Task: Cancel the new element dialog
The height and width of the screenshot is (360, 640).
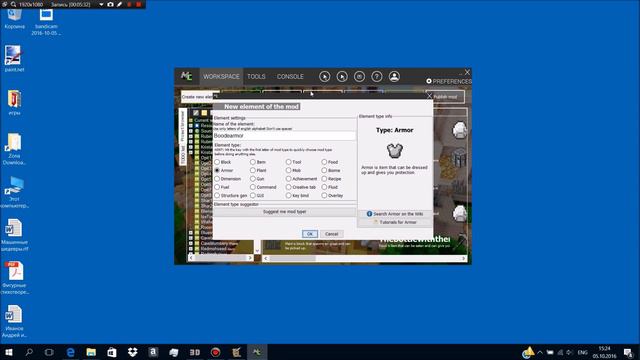Action: click(331, 234)
